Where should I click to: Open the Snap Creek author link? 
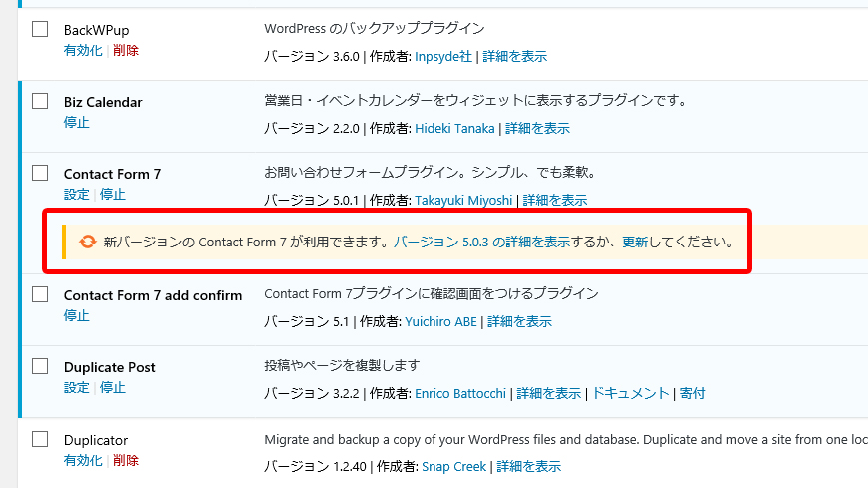click(x=453, y=466)
